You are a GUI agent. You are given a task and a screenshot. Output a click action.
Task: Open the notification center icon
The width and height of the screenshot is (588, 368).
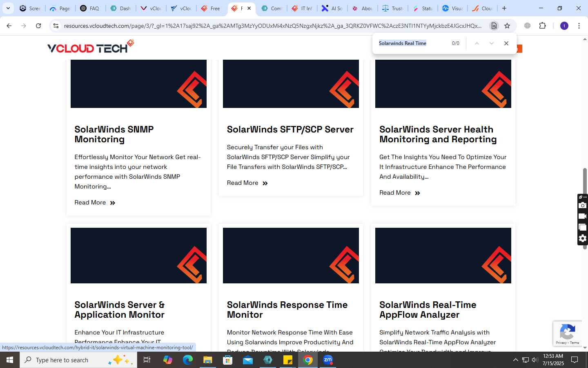tap(575, 360)
